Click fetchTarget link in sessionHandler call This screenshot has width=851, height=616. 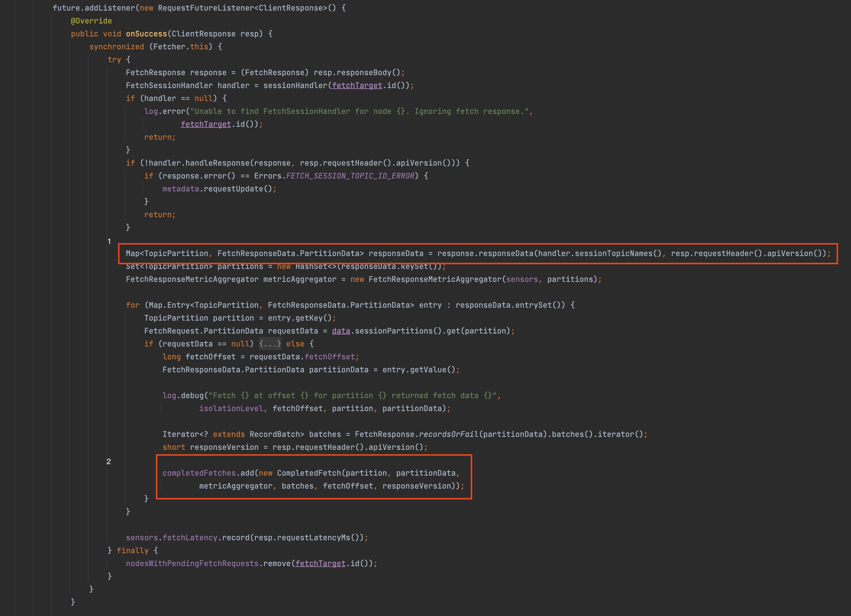(x=357, y=85)
